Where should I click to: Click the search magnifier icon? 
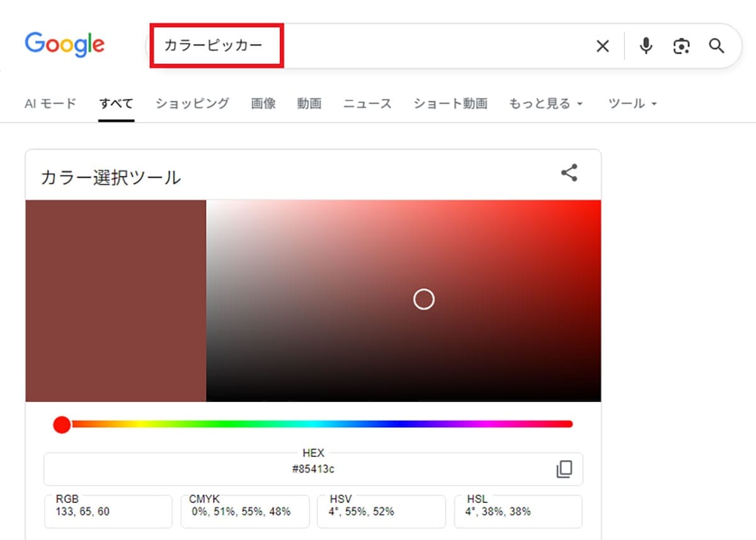coord(716,46)
